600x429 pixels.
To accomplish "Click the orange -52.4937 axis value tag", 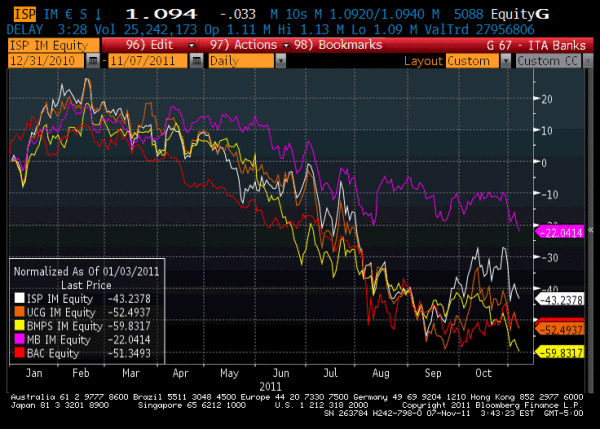I will (x=560, y=329).
